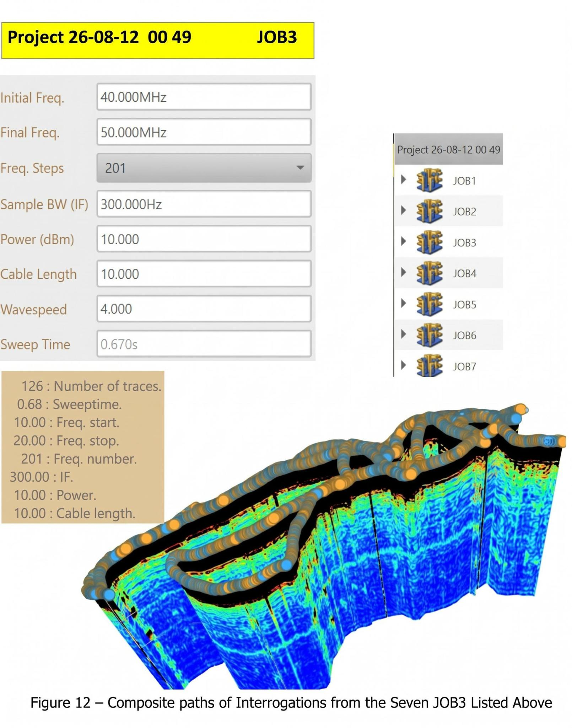Click the '20.00 : Freq. stop.' line

(66, 440)
